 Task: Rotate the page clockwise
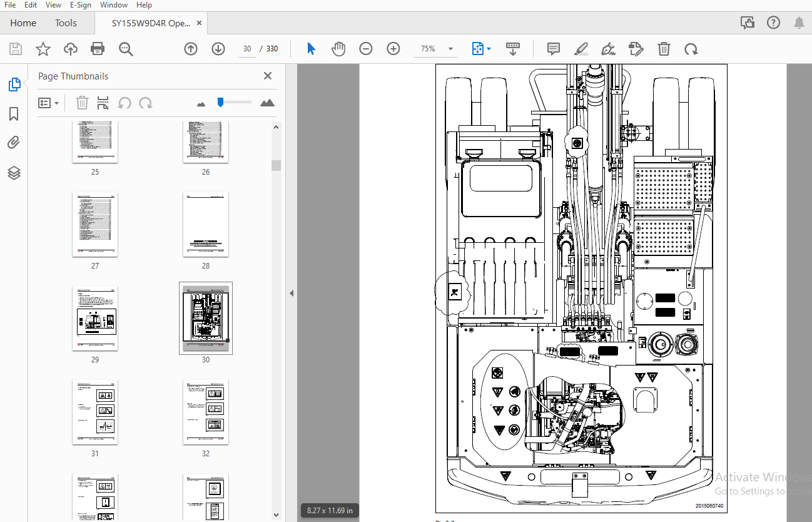point(691,49)
